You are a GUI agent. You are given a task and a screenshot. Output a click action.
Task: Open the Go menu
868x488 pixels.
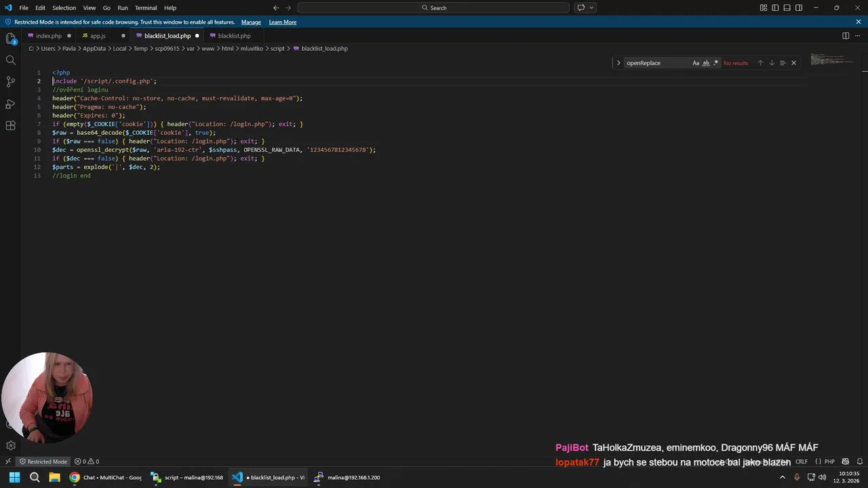(106, 7)
